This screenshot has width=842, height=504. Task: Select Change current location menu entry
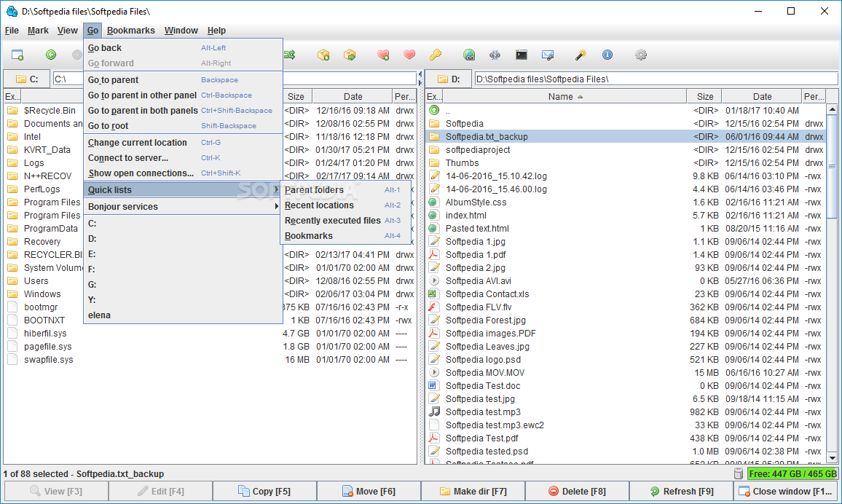[183, 143]
